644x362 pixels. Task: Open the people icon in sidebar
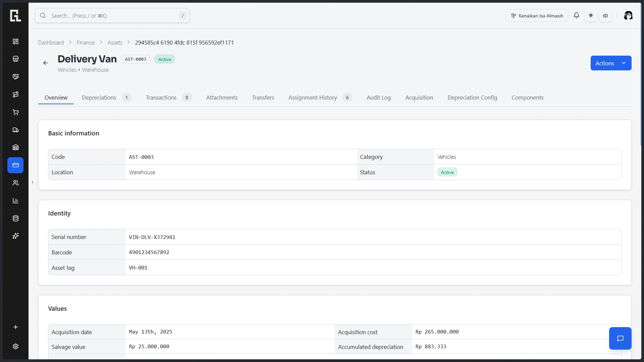click(15, 183)
